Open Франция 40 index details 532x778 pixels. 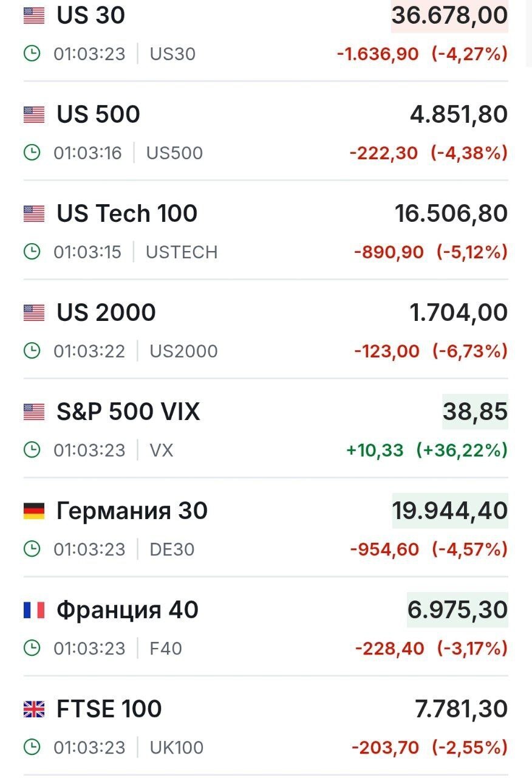pos(128,610)
